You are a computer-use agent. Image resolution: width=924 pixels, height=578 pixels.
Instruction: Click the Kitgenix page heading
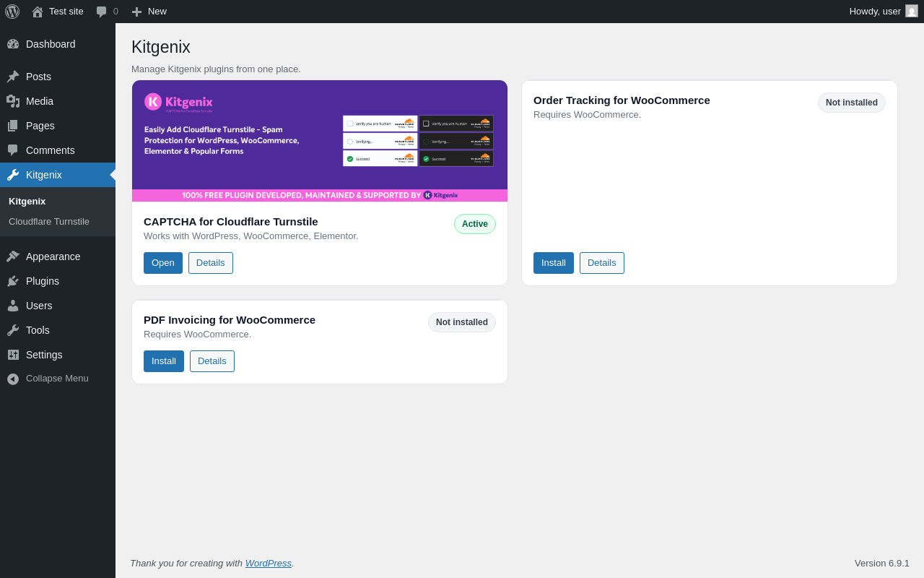pyautogui.click(x=161, y=47)
